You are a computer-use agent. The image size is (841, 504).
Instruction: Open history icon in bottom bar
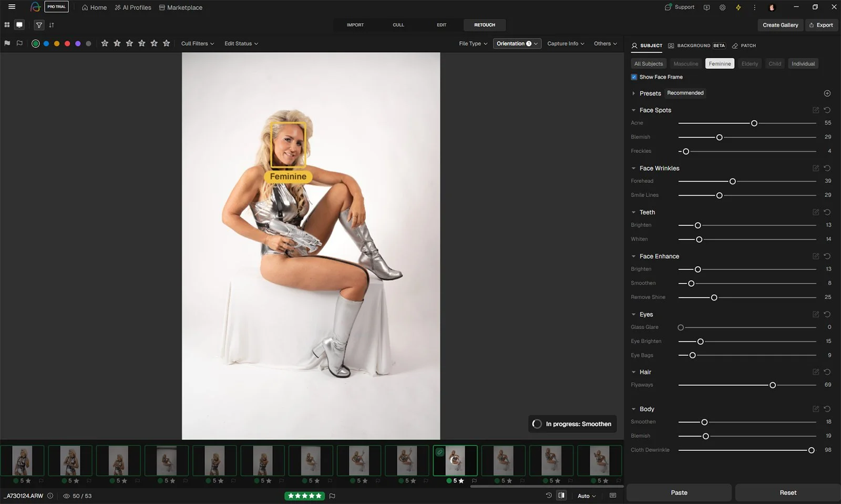(549, 496)
